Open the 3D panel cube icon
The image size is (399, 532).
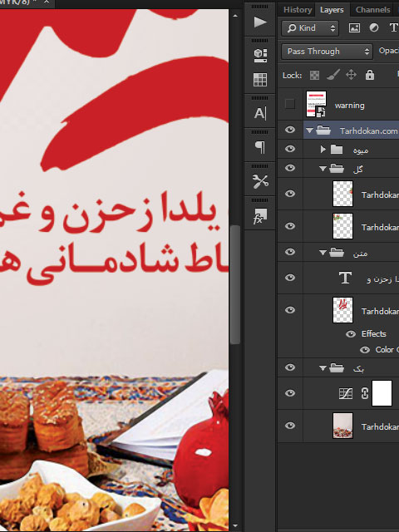(x=260, y=56)
